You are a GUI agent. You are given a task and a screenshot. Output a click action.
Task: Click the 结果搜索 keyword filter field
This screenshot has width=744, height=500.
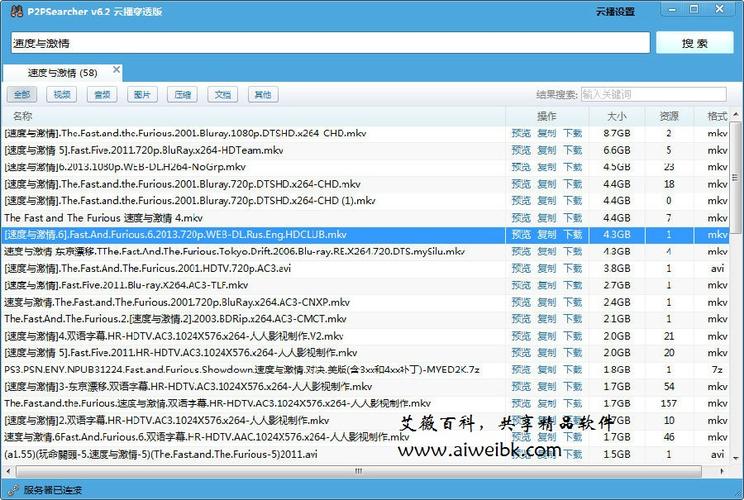625,95
